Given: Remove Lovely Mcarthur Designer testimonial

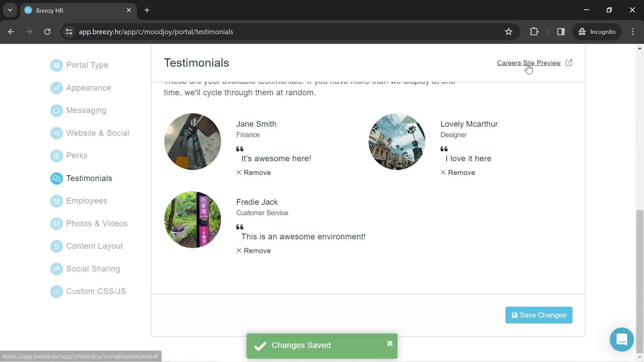Looking at the screenshot, I should (x=458, y=172).
